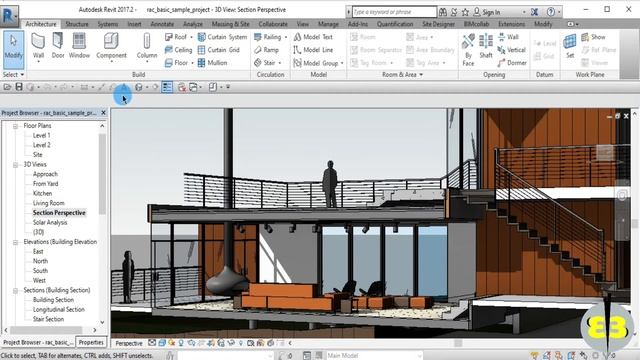640x360 pixels.
Task: Select the Longitudinal Section view
Action: click(59, 310)
